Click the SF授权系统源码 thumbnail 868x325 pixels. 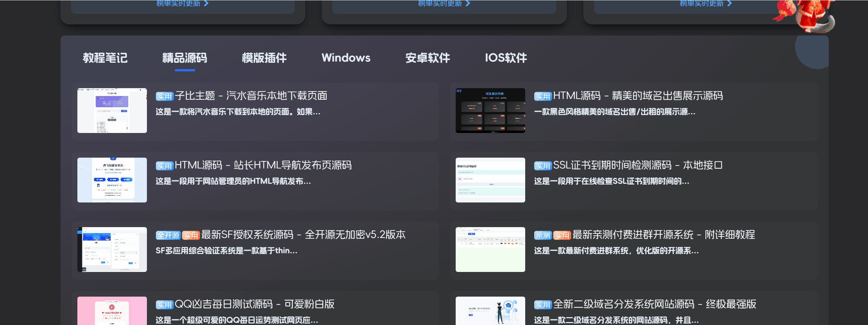(112, 250)
